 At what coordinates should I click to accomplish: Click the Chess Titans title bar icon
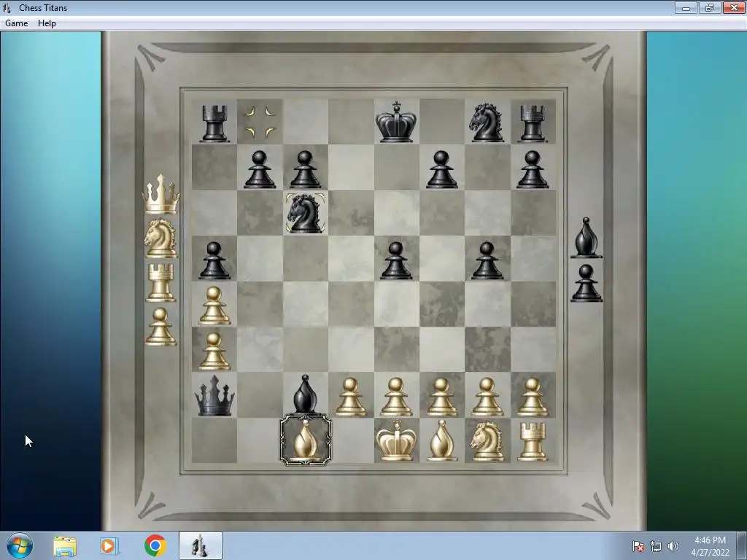(x=7, y=7)
